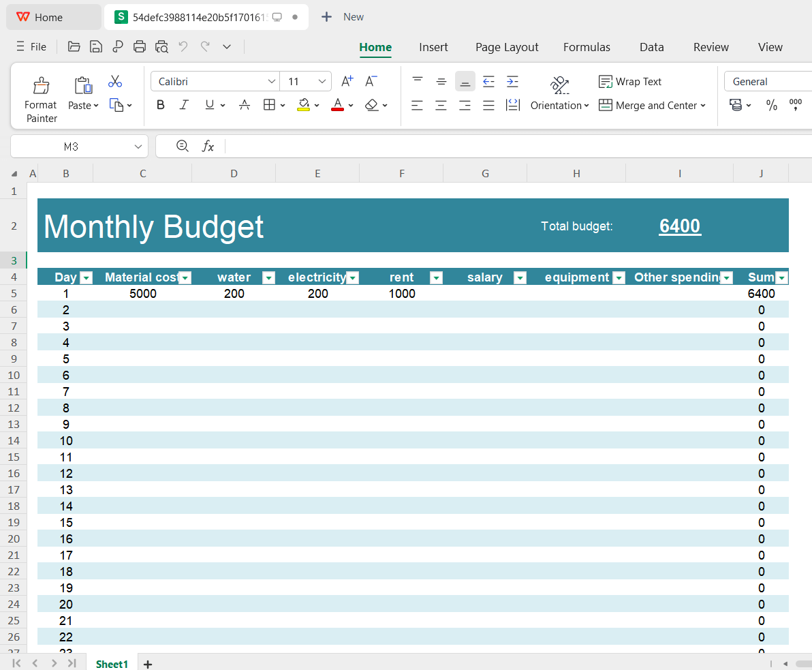The width and height of the screenshot is (812, 670).
Task: Toggle bottom vertical alignment
Action: 465,81
